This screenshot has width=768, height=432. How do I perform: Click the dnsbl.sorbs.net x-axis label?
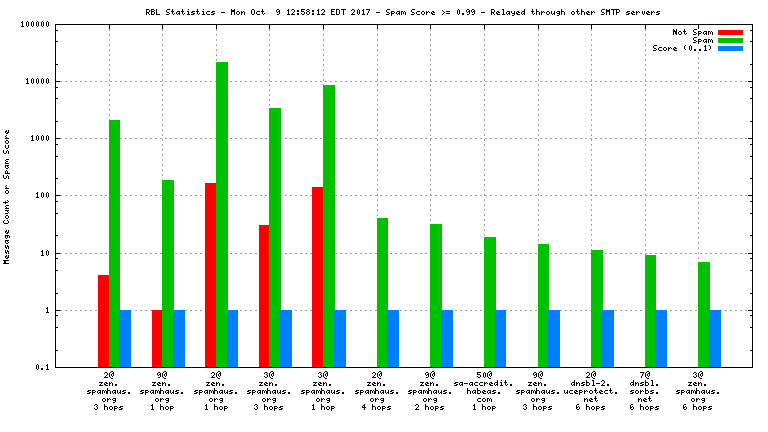coord(644,391)
